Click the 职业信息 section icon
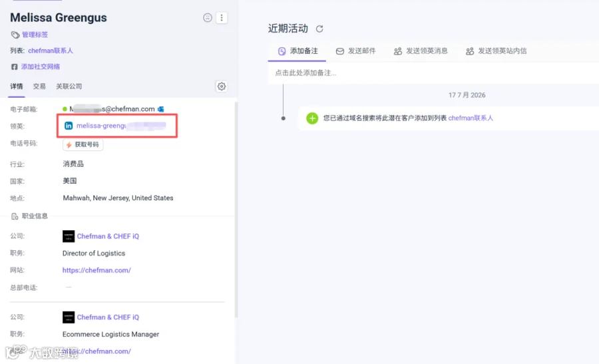599x364 pixels. 15,216
